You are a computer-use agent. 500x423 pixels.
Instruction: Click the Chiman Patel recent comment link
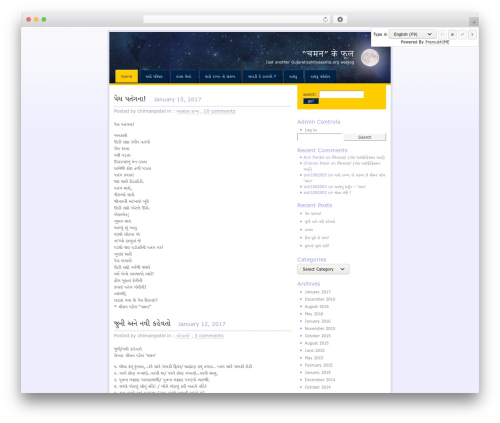click(316, 163)
